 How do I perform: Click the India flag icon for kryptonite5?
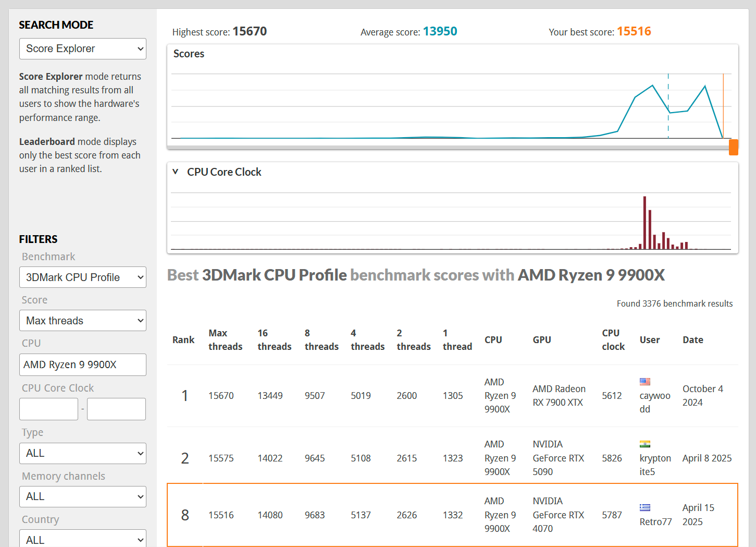pyautogui.click(x=645, y=444)
